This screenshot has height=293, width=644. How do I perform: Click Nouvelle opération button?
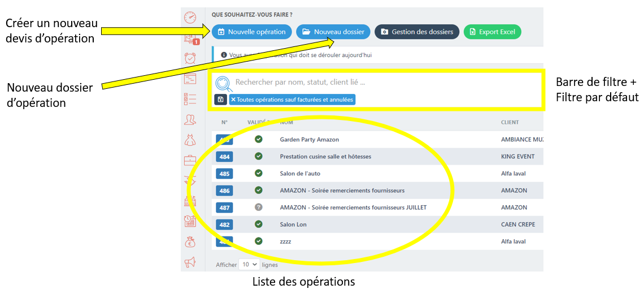coord(251,32)
